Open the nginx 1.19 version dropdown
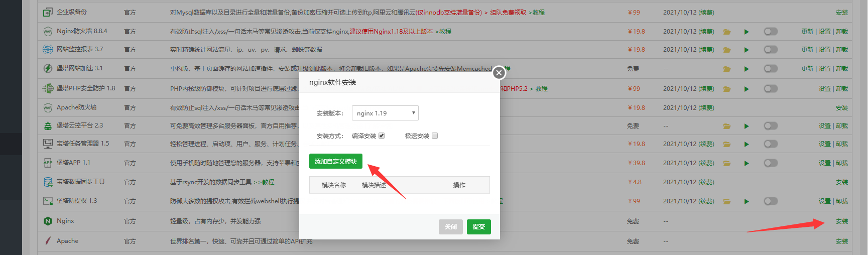This screenshot has height=255, width=868. [385, 113]
